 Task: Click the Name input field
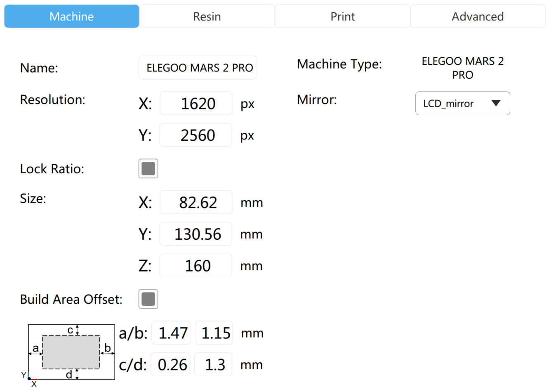point(198,68)
